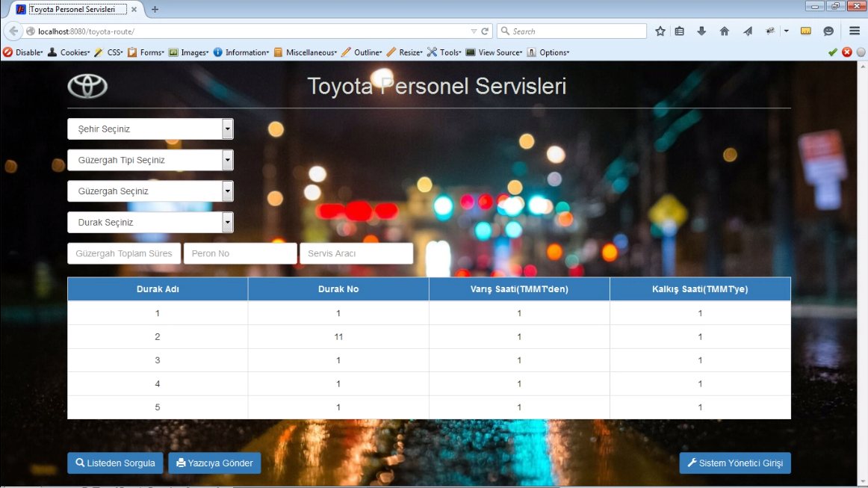Viewport: 868px width, 488px height.
Task: Click the Durak Adı cell 5
Action: click(x=158, y=407)
